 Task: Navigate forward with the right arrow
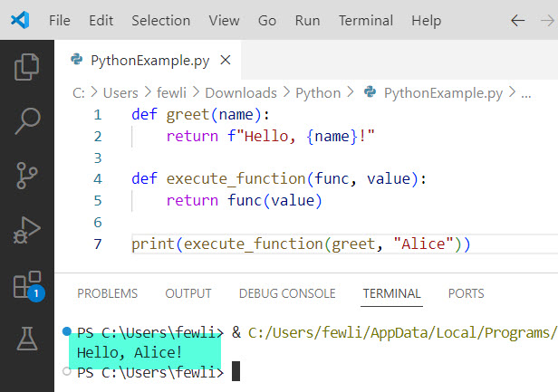(547, 21)
